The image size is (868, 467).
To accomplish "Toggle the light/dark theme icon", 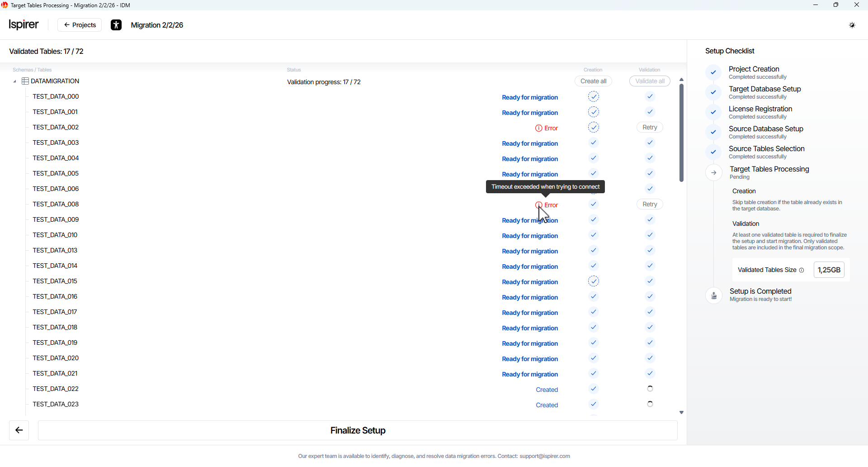I will tap(852, 25).
